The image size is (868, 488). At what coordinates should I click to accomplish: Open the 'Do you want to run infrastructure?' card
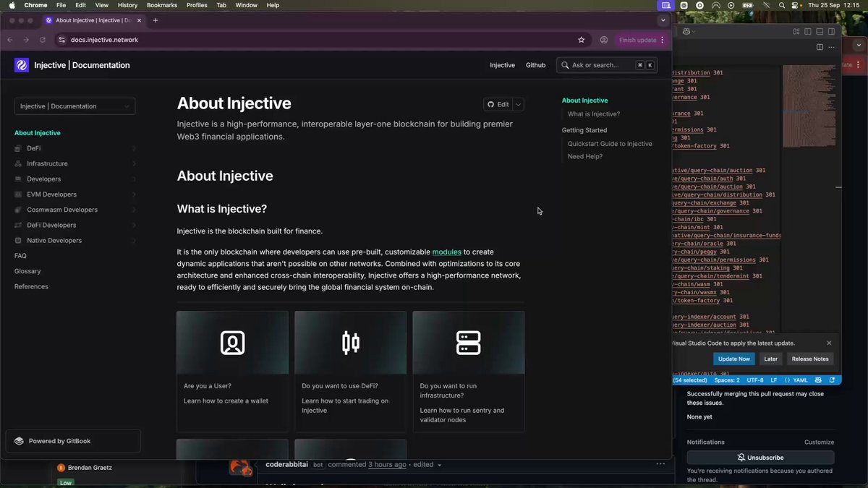469,372
